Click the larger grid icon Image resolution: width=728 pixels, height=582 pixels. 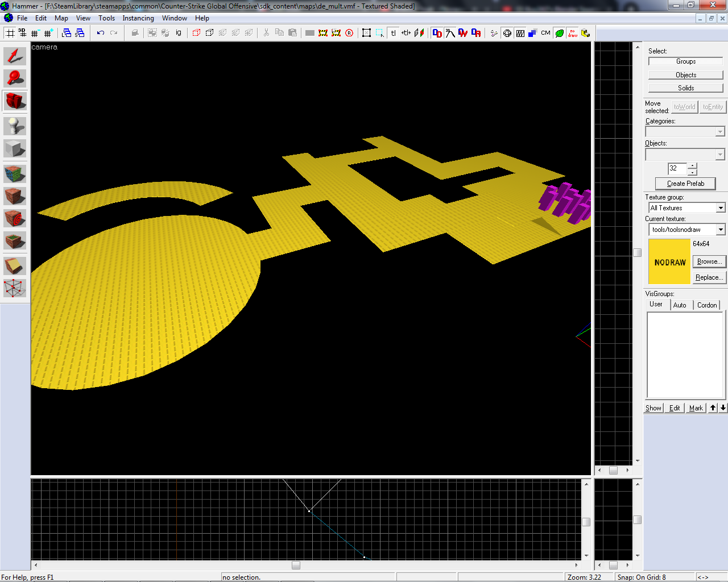48,33
